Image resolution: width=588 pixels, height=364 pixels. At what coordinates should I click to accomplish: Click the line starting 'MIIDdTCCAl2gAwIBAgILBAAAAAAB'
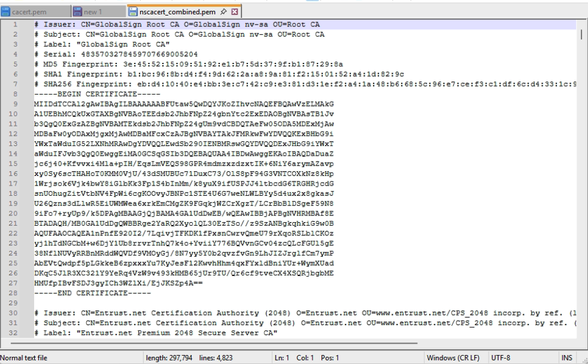184,104
